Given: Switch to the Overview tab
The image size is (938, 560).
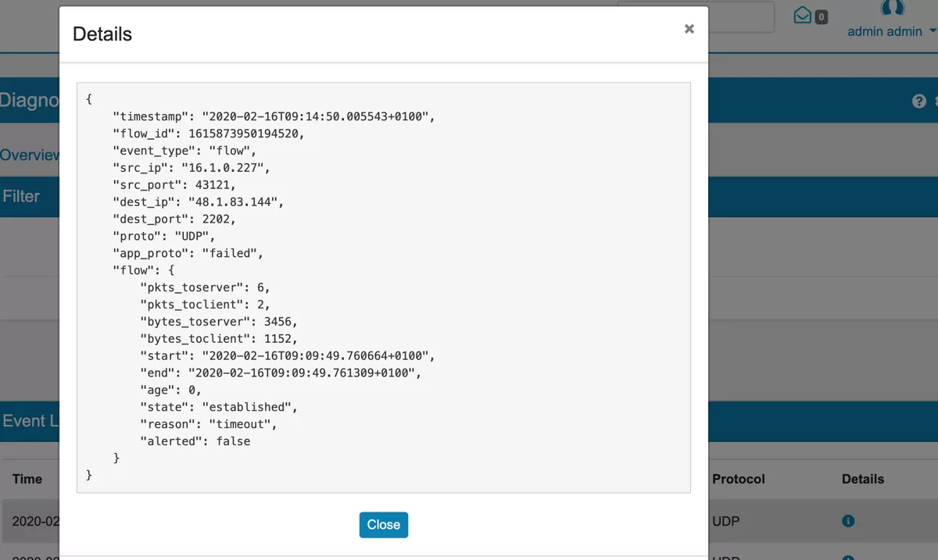Looking at the screenshot, I should (30, 155).
